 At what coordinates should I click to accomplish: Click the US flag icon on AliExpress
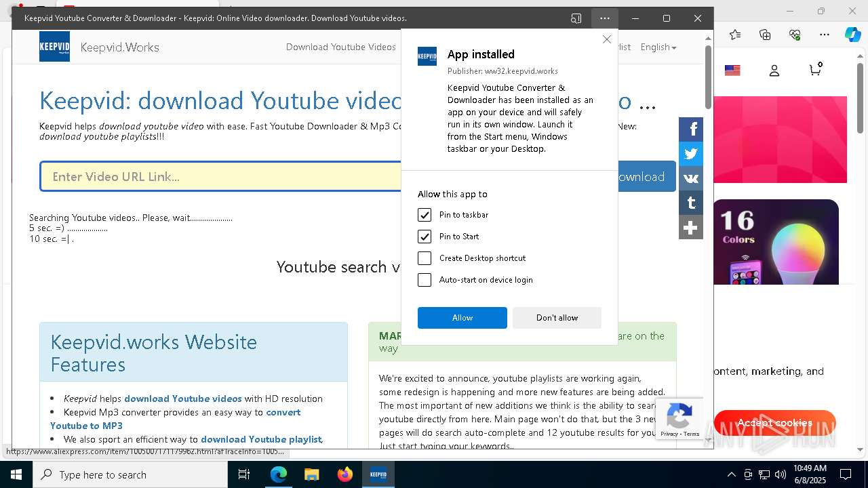point(732,70)
